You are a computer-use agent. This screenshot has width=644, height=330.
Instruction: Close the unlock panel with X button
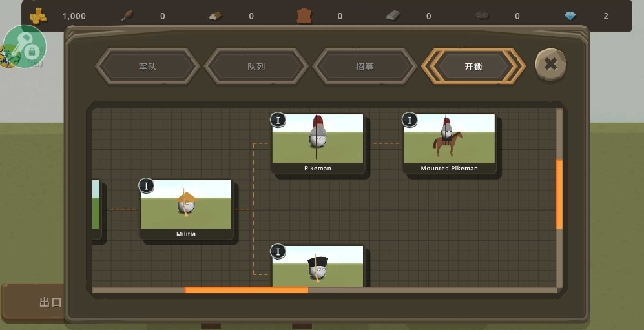pos(551,64)
